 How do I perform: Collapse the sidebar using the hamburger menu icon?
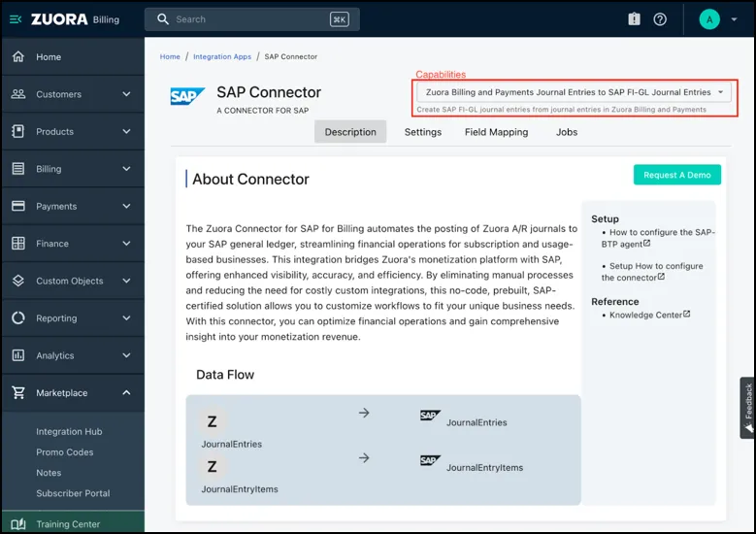16,19
